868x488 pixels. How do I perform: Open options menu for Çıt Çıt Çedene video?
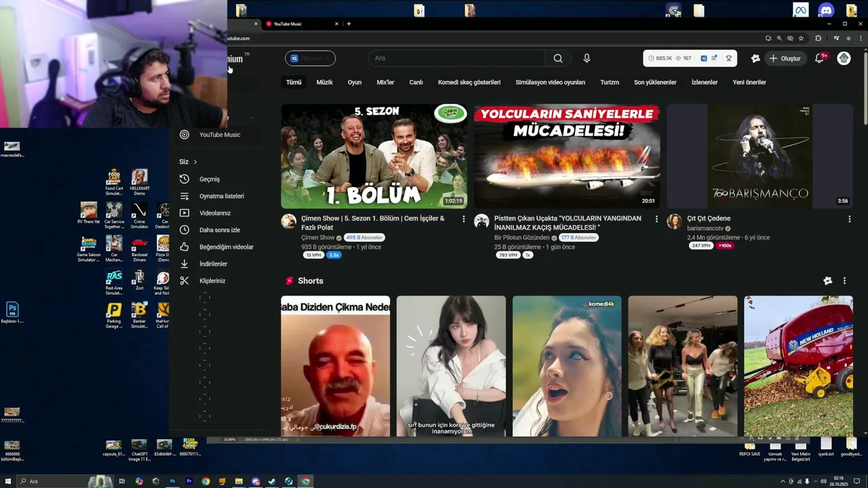point(849,219)
